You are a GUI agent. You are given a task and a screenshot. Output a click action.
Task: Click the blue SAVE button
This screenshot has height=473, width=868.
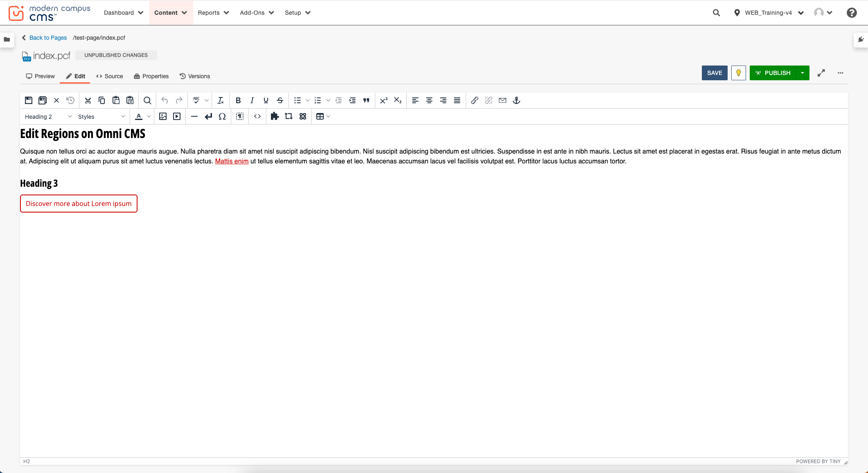click(715, 73)
